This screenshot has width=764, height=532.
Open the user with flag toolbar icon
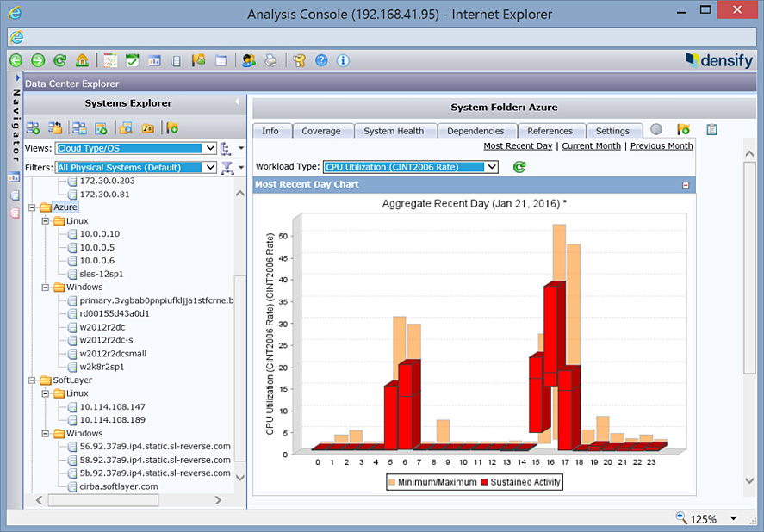click(199, 60)
